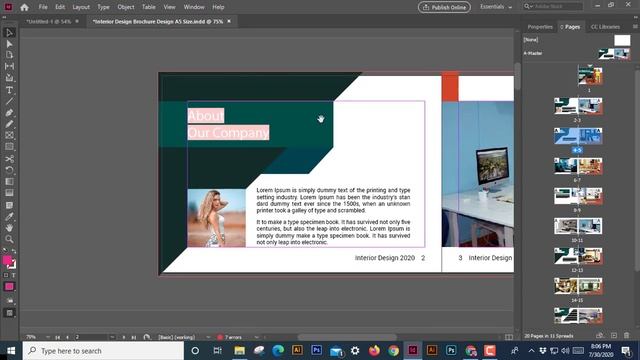Image resolution: width=640 pixels, height=360 pixels.
Task: Select spread 6-7 thumbnail
Action: (578, 166)
